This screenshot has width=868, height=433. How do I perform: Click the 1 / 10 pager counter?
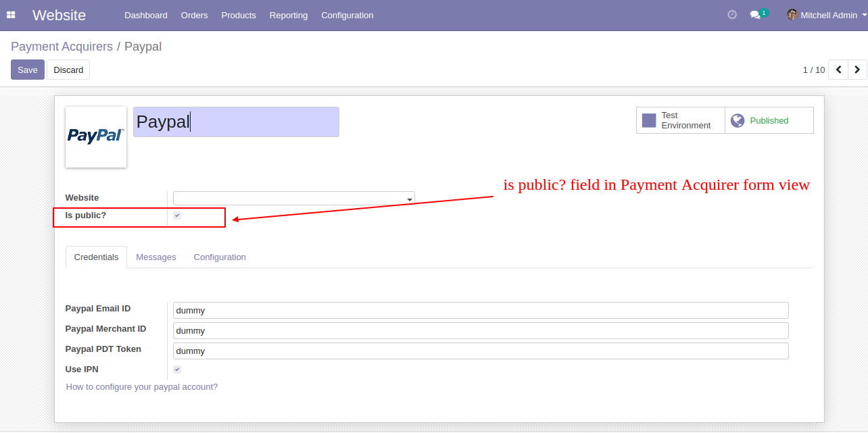tap(814, 70)
